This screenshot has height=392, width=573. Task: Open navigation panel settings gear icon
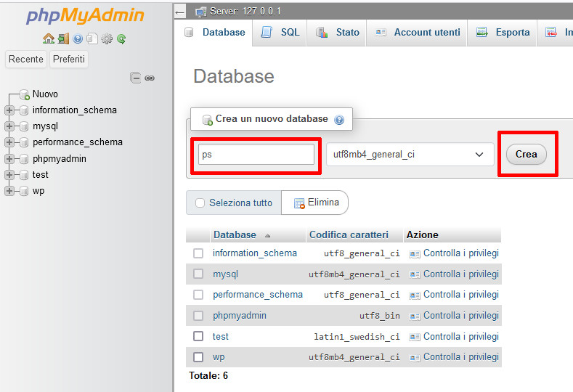(x=107, y=38)
